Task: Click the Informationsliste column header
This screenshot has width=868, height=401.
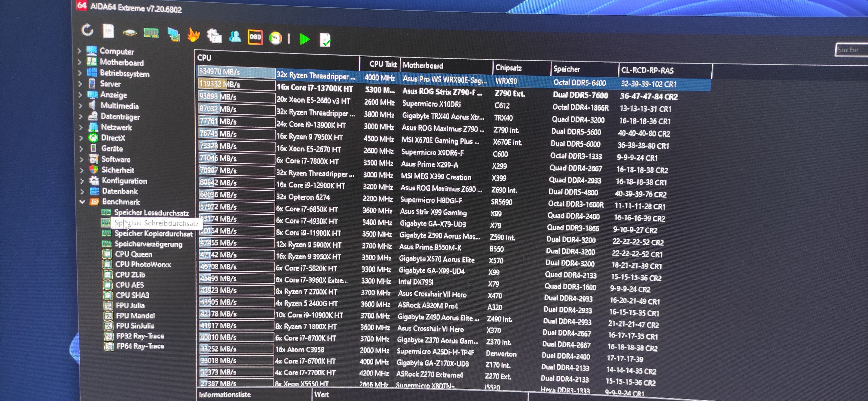Action: click(254, 395)
